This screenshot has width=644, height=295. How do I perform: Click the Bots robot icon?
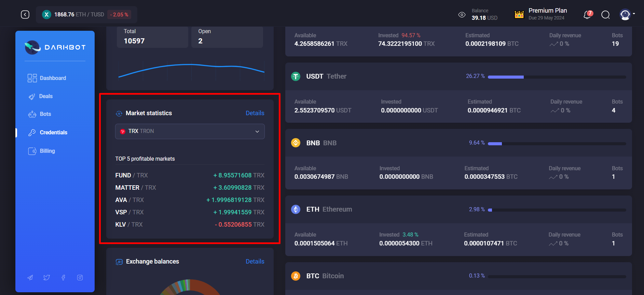[x=32, y=114]
